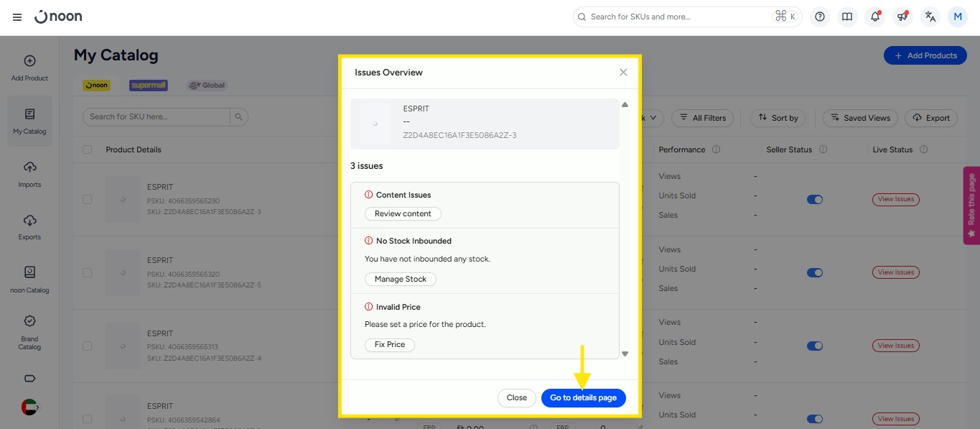Screen dimensions: 980x429
Task: Click the Fix Price button
Action: [389, 345]
